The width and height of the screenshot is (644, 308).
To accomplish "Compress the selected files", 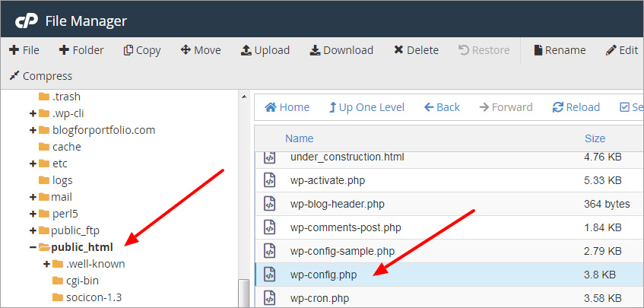I will (40, 76).
